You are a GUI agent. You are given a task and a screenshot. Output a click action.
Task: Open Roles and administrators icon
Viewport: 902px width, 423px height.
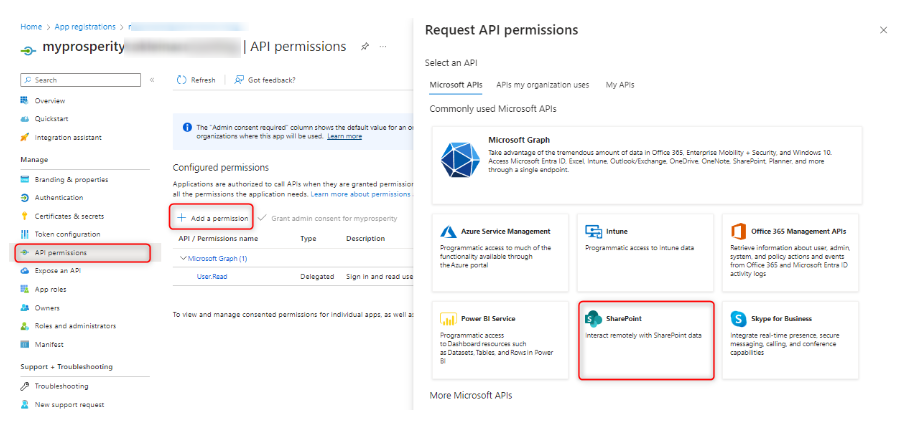click(24, 326)
